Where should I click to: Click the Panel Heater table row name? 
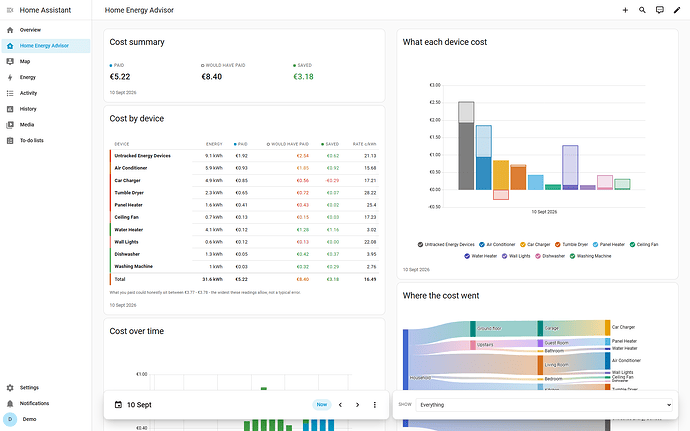pos(128,205)
